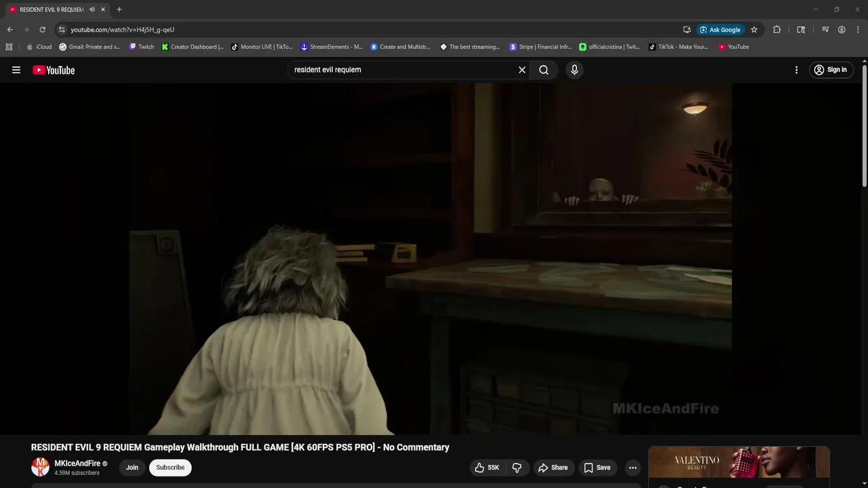Go to the YouTube home logo
The width and height of the screenshot is (868, 488).
coord(54,70)
